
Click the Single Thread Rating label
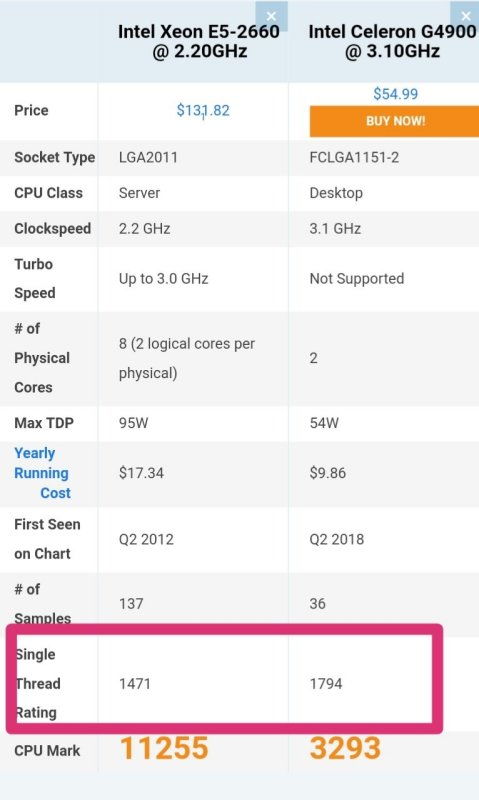[37, 683]
